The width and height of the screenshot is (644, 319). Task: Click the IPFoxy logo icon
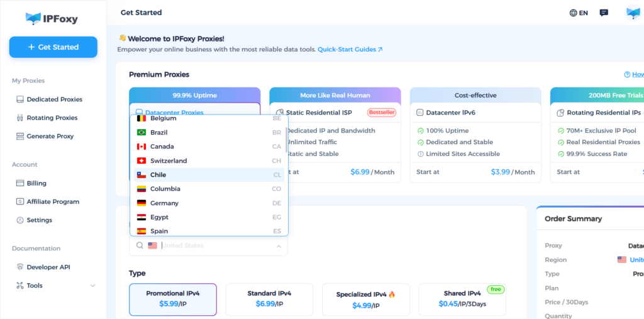tap(33, 18)
